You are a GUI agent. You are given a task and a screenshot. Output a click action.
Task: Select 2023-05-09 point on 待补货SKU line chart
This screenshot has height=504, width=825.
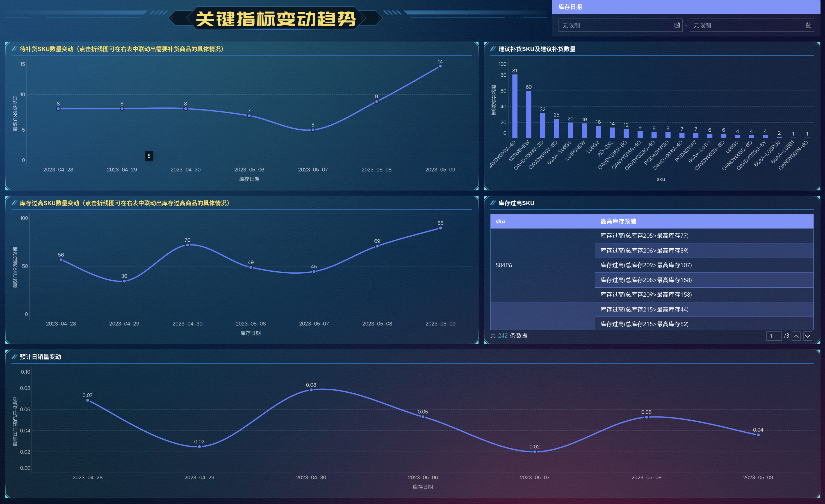coord(440,66)
